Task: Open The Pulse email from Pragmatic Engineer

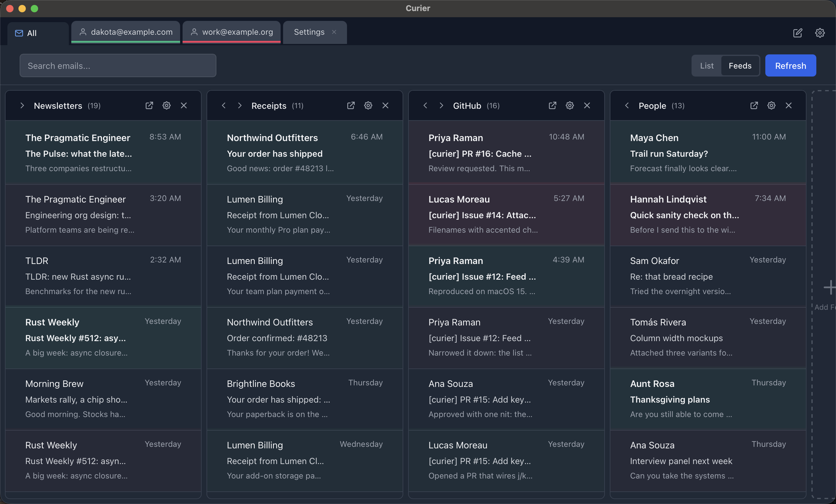Action: [x=103, y=153]
